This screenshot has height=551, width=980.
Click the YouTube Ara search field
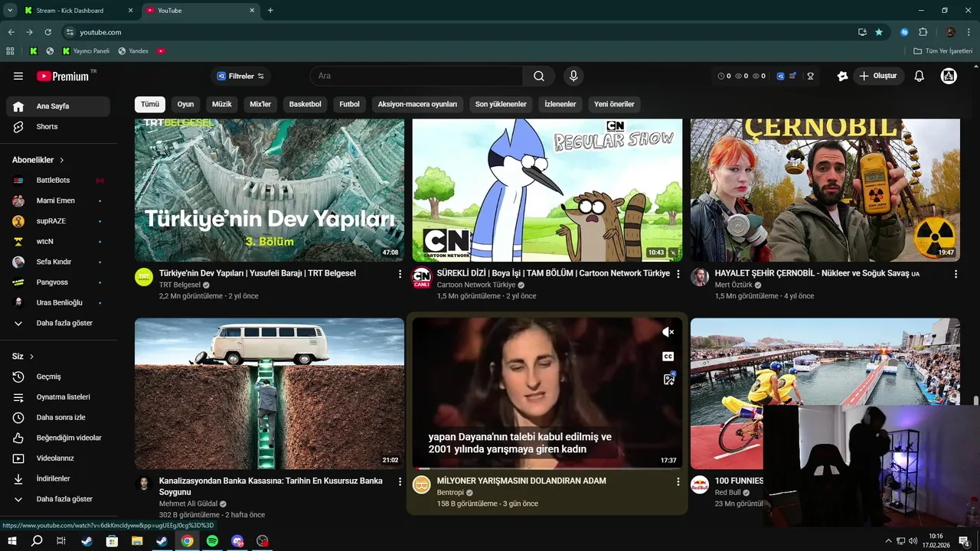(417, 76)
